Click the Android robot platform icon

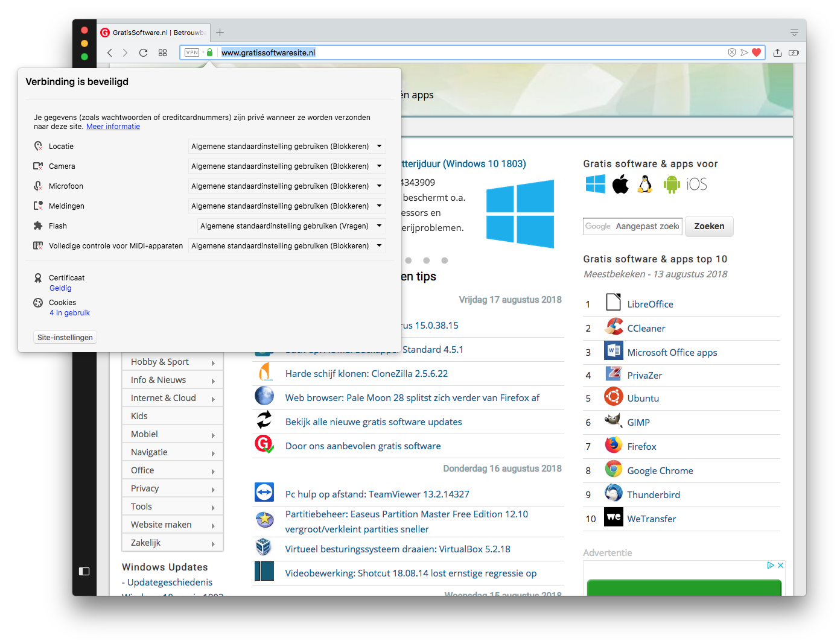tap(671, 184)
